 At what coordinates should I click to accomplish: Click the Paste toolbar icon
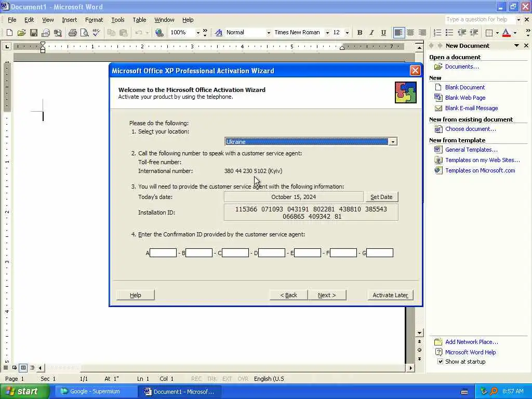(x=124, y=33)
